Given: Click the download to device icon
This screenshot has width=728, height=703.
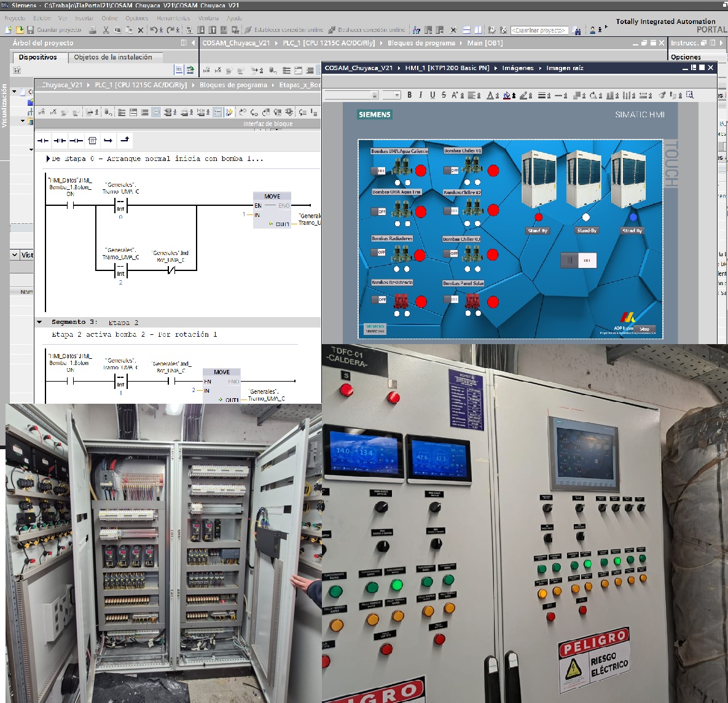Looking at the screenshot, I should [x=200, y=30].
